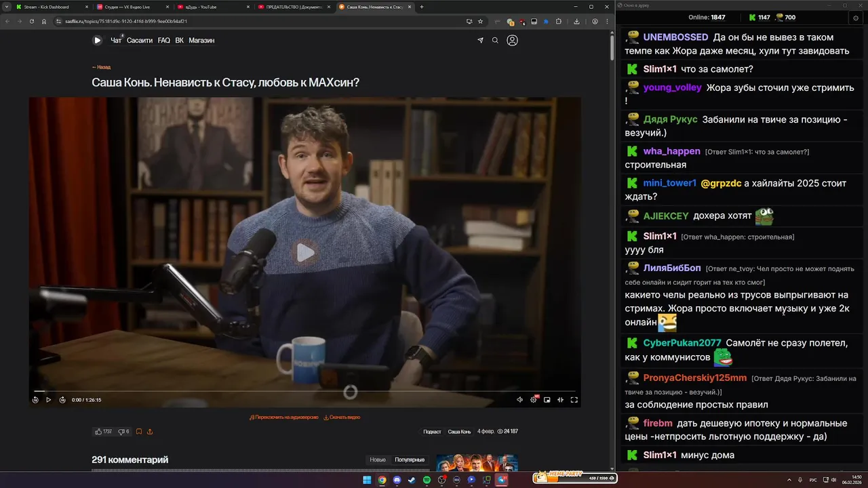Viewport: 868px width, 488px height.
Task: Select the Саша Конь tag
Action: (x=459, y=432)
